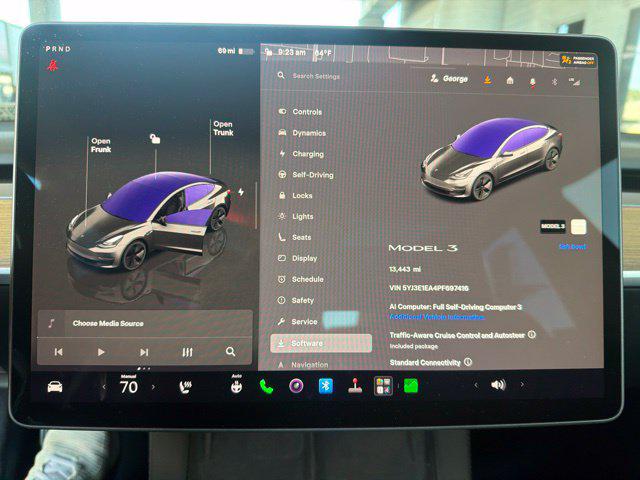Open HomeLink garage icon in header
The height and width of the screenshot is (480, 640).
510,80
